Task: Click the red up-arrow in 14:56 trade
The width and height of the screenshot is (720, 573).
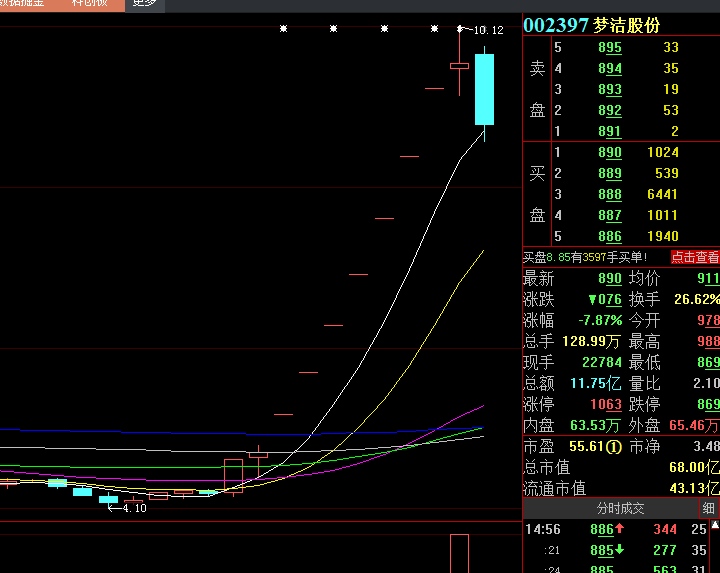Action: point(620,530)
